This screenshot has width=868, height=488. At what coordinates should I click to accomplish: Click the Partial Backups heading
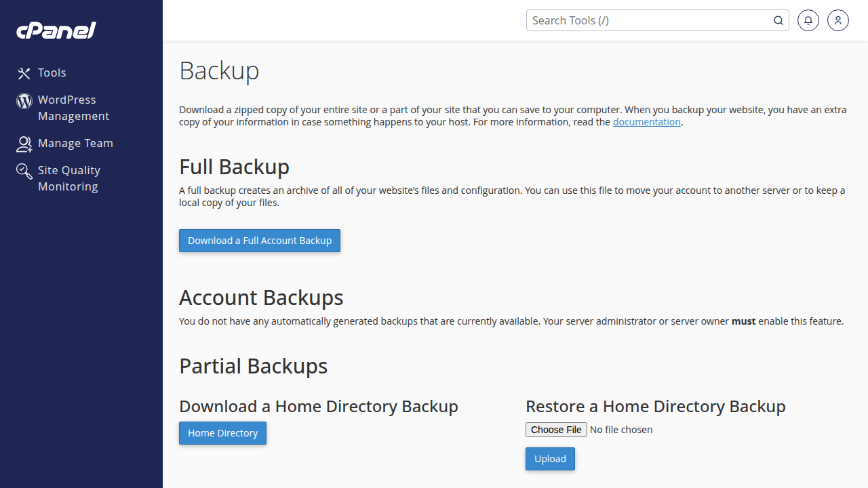[254, 366]
